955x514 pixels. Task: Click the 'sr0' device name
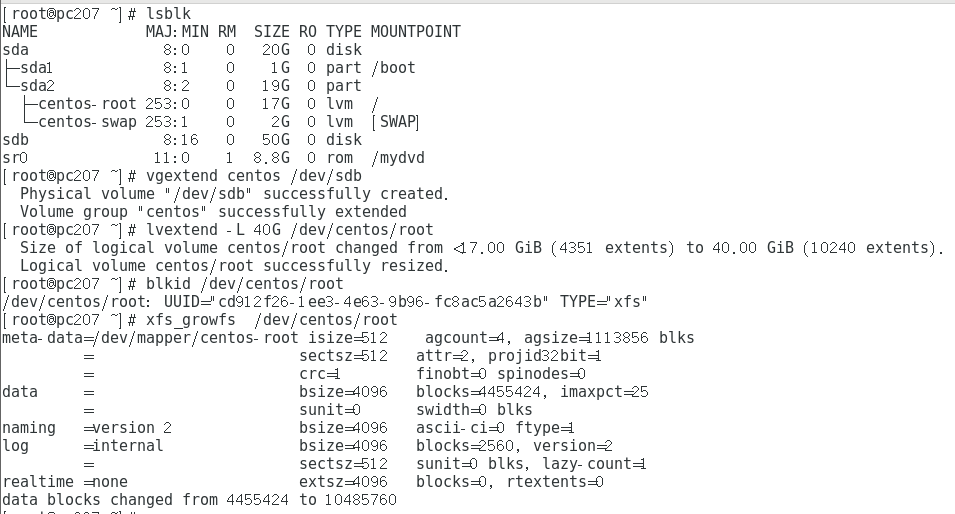point(15,158)
